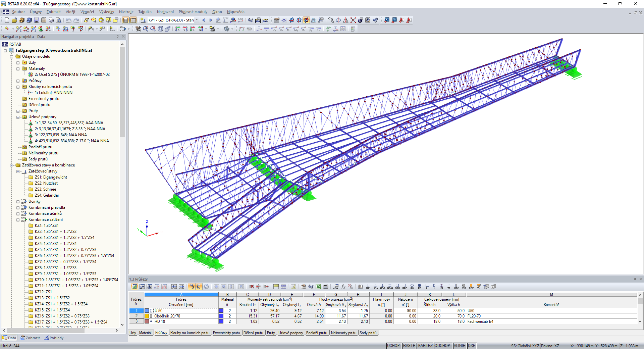
Task: Expand the Uzly node in the navigator
Action: (x=18, y=62)
